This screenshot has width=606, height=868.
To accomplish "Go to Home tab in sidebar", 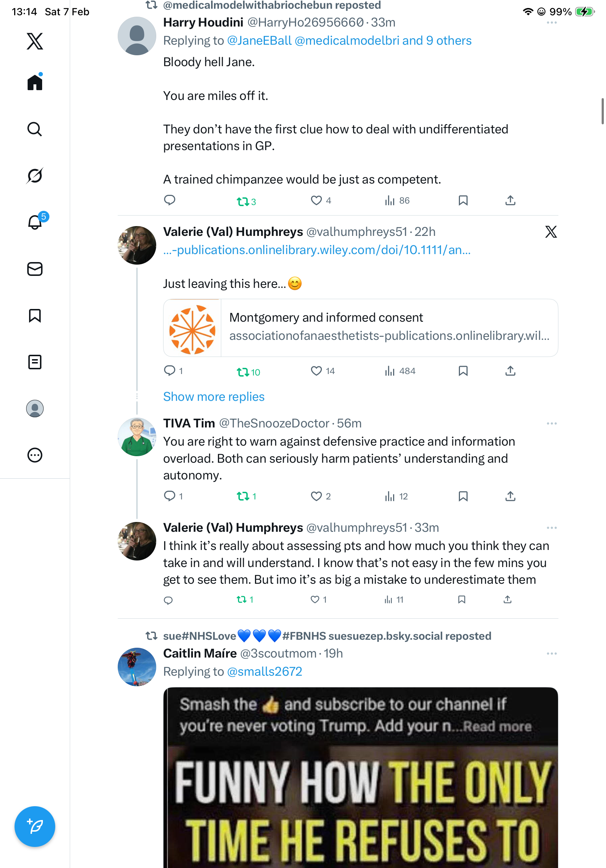I will pyautogui.click(x=35, y=83).
